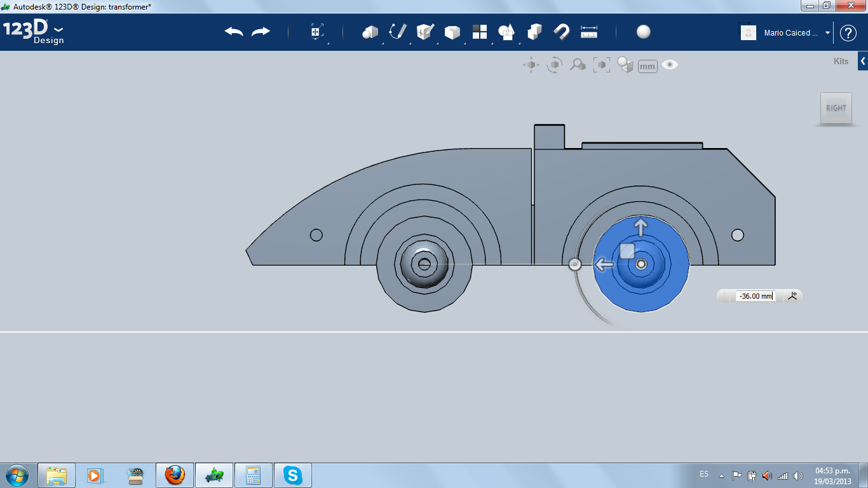Click the Fit view tool
868x488 pixels.
pos(601,65)
